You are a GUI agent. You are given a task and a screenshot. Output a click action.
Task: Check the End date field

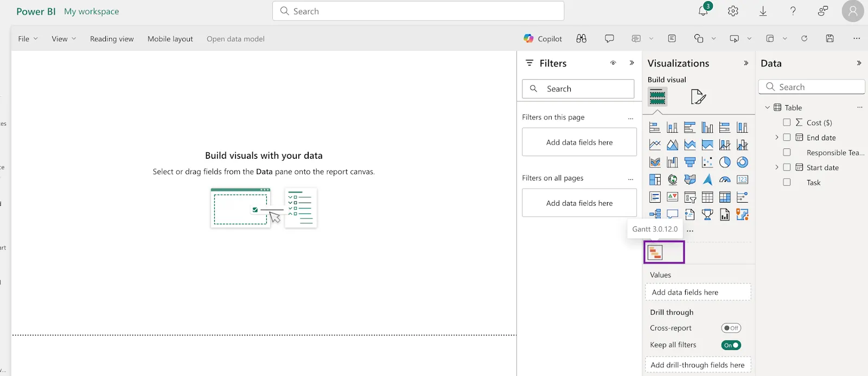pyautogui.click(x=787, y=138)
